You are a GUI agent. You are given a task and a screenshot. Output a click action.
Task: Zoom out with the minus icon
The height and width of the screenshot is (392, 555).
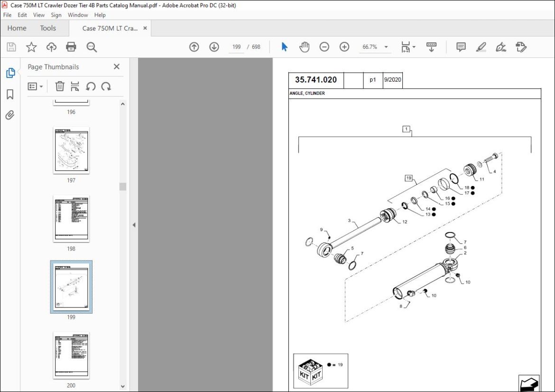pos(324,47)
